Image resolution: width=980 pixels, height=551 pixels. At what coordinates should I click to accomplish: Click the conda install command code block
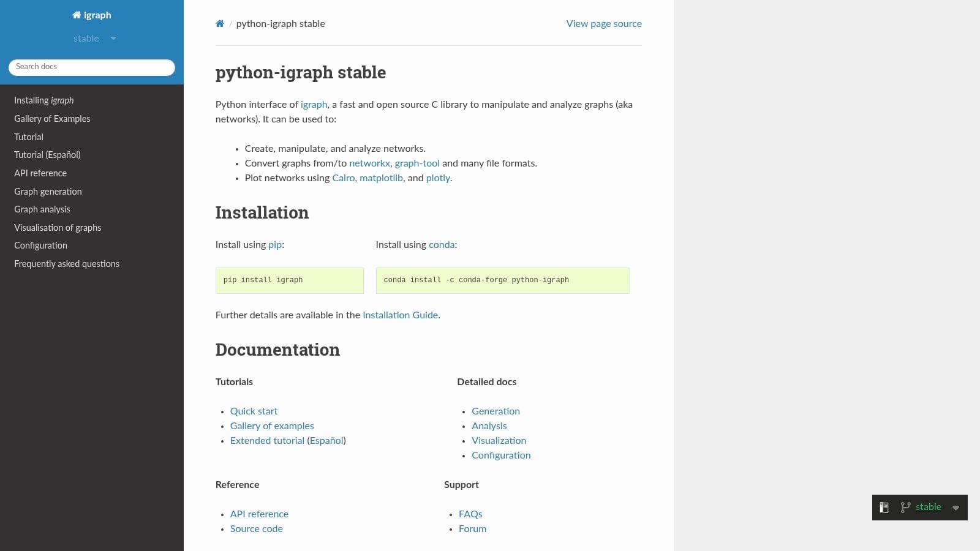coord(502,280)
